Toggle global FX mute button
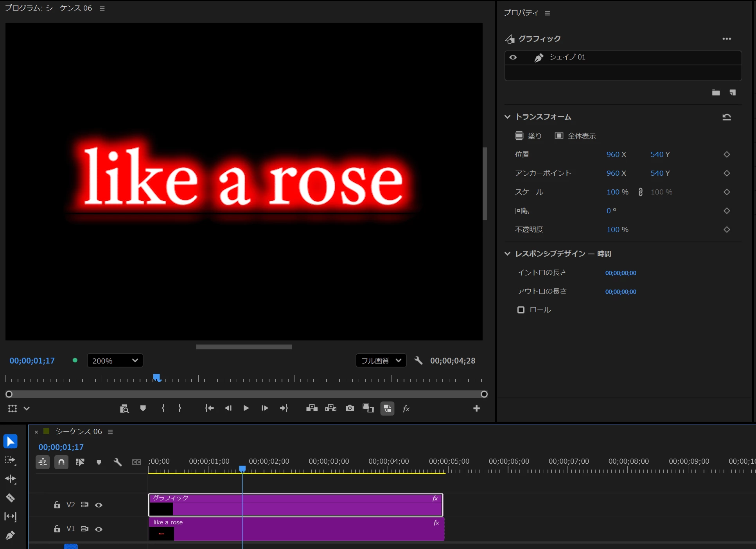 406,409
